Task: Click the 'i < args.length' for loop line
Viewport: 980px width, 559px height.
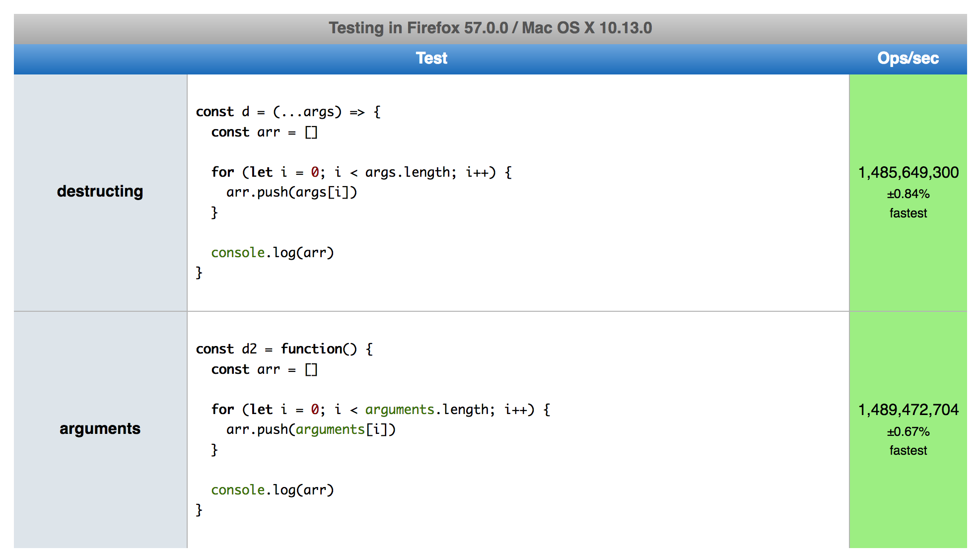Action: (x=361, y=172)
